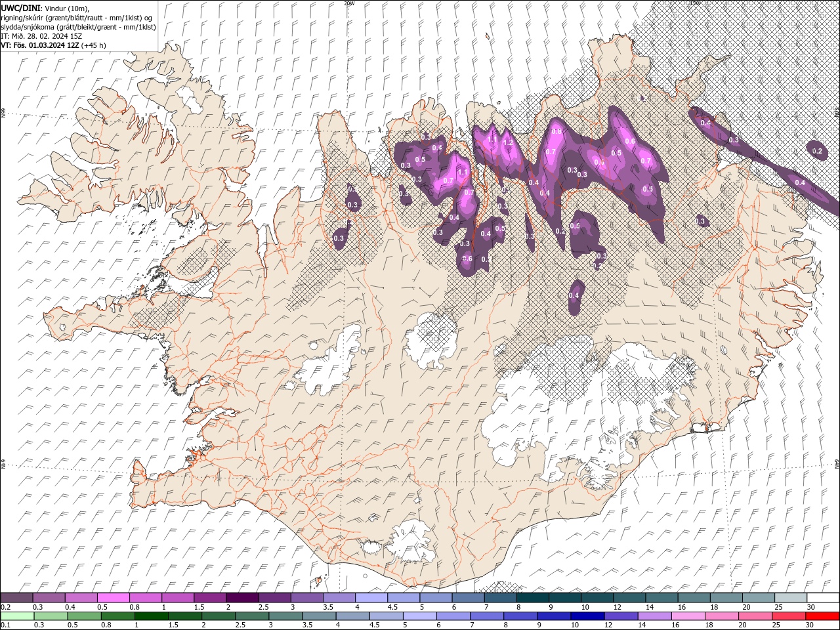The height and width of the screenshot is (630, 840).
Task: Click the '20W' longitude label at the top edge
Action: [349, 3]
